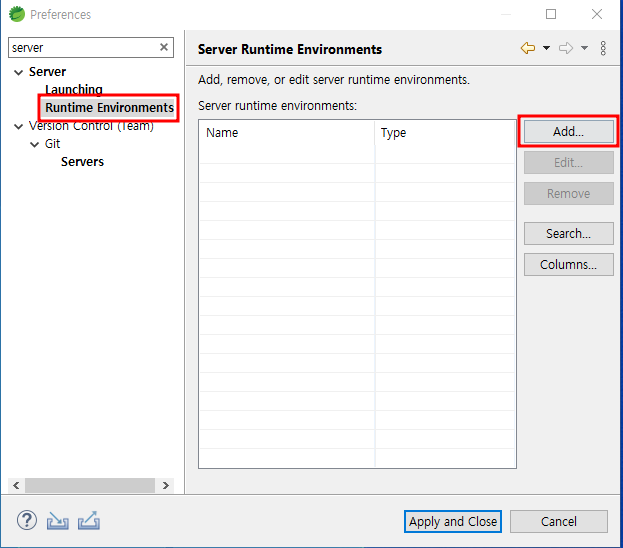Viewport: 623px width, 548px height.
Task: Click the Export preferences icon
Action: 89,520
